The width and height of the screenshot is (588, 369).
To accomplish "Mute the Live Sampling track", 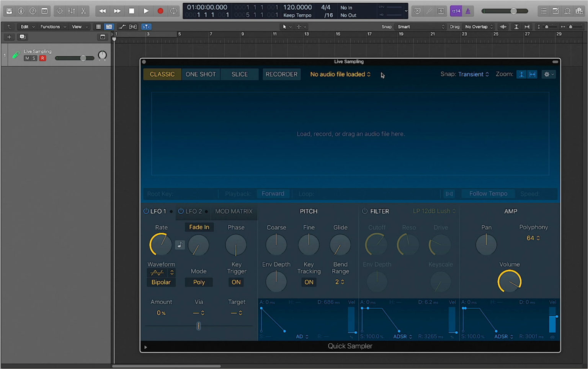I will click(x=27, y=58).
